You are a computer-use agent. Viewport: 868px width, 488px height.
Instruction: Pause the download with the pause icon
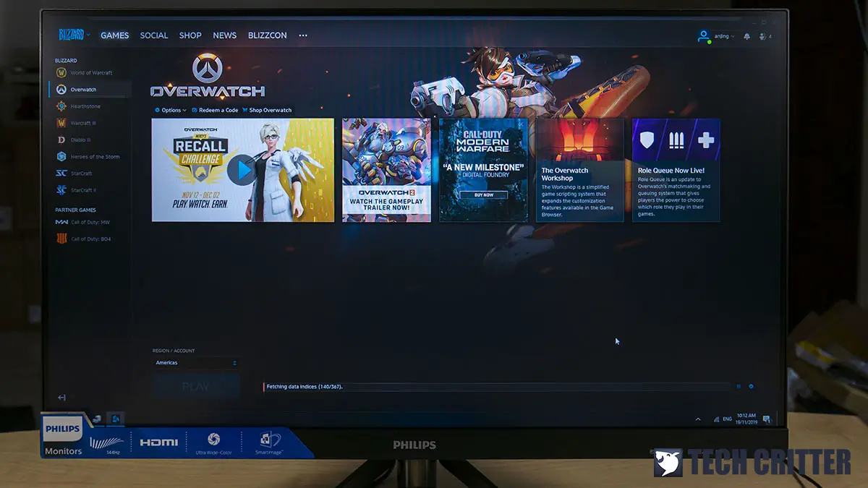click(739, 386)
